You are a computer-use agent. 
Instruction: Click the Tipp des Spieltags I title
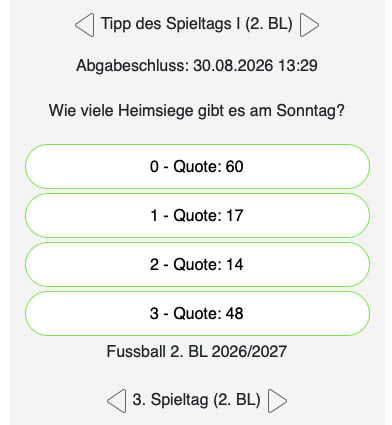(197, 24)
